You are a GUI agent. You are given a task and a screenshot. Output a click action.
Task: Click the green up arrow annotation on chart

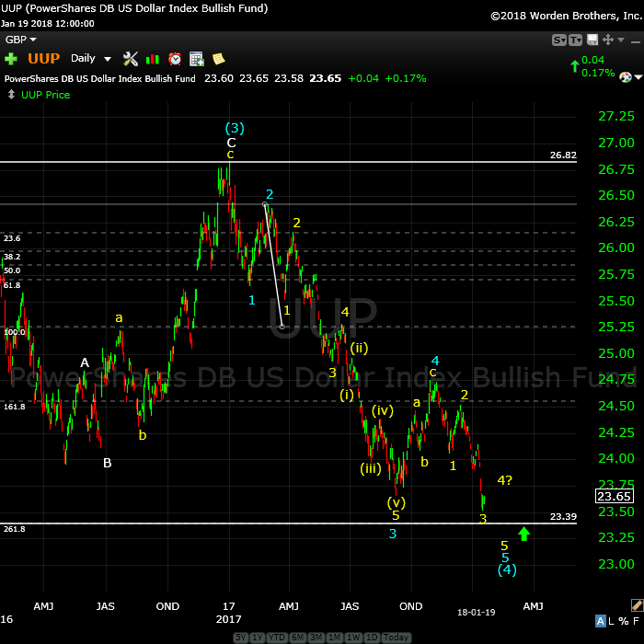(x=523, y=534)
